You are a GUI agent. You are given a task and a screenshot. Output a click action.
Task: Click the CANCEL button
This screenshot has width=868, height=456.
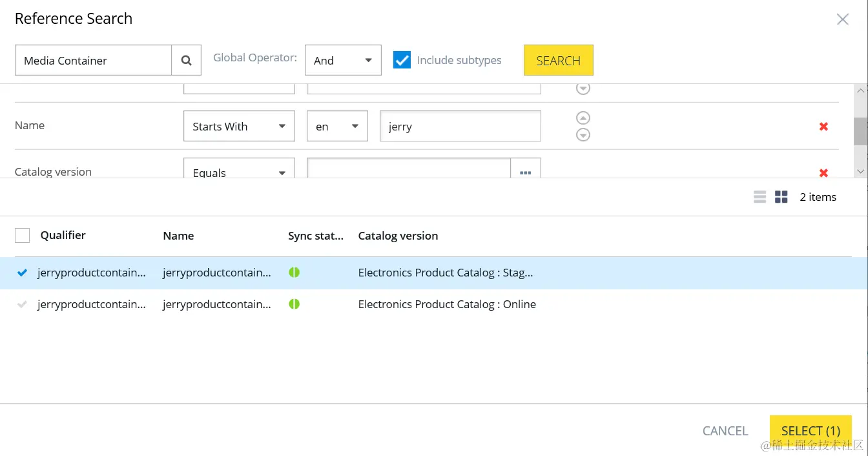pos(725,431)
